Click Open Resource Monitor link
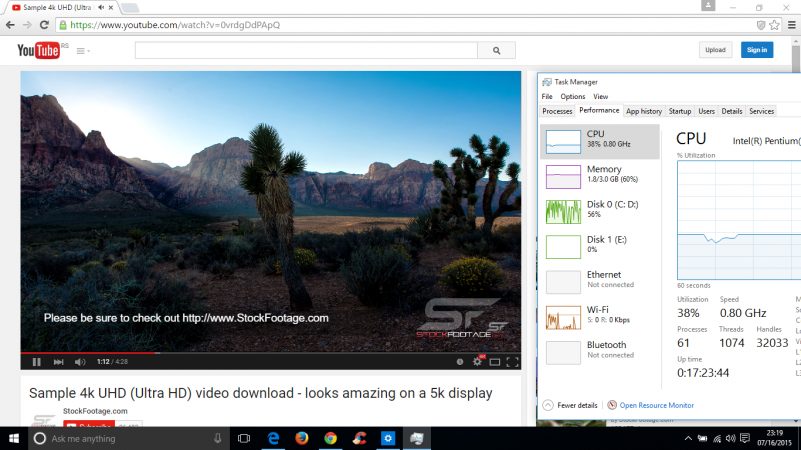The image size is (801, 450). (650, 405)
